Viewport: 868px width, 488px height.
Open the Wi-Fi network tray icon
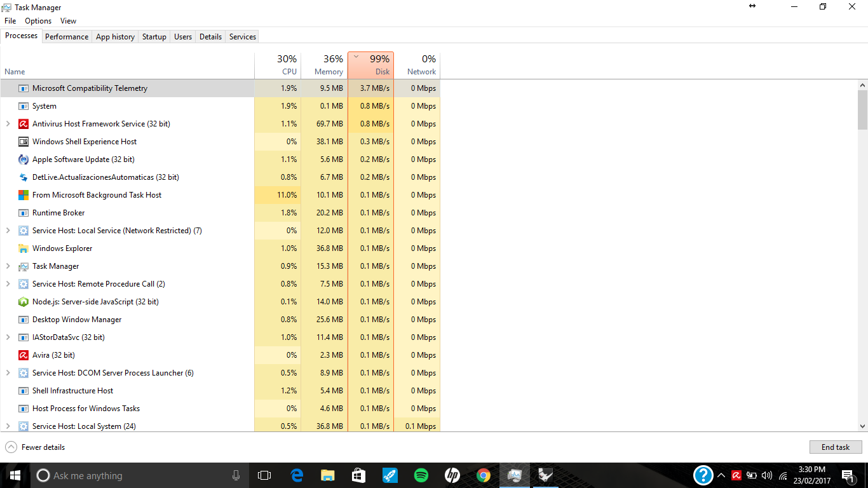783,475
